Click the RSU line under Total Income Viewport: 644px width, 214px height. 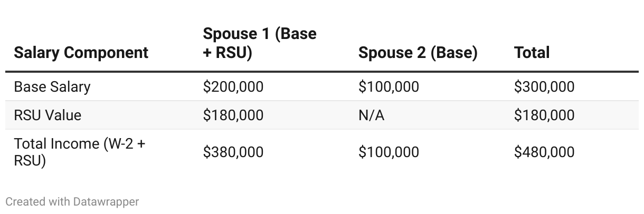tap(30, 160)
